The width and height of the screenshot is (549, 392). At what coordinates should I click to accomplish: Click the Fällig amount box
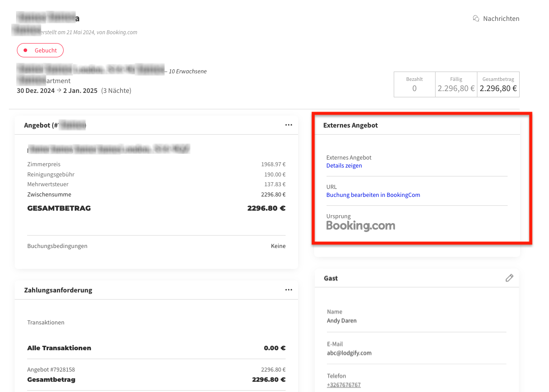click(456, 84)
